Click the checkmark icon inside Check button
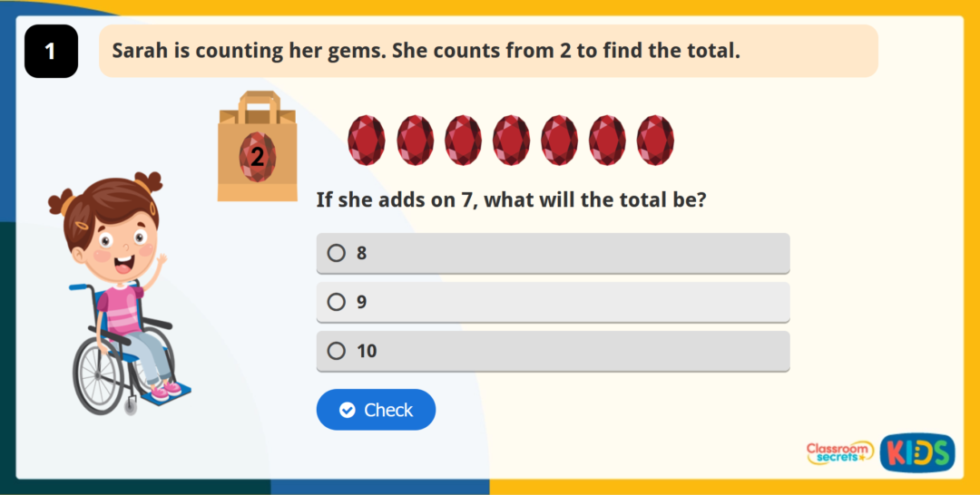 [348, 411]
